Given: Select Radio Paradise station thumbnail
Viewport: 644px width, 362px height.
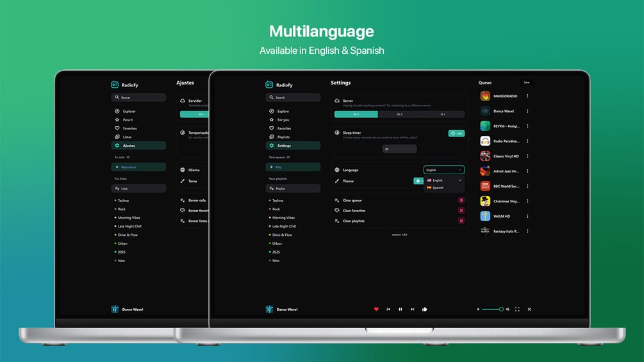Looking at the screenshot, I should [x=485, y=141].
